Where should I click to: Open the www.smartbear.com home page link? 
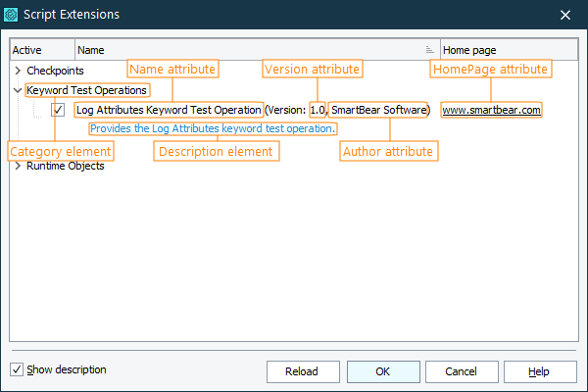pyautogui.click(x=491, y=111)
